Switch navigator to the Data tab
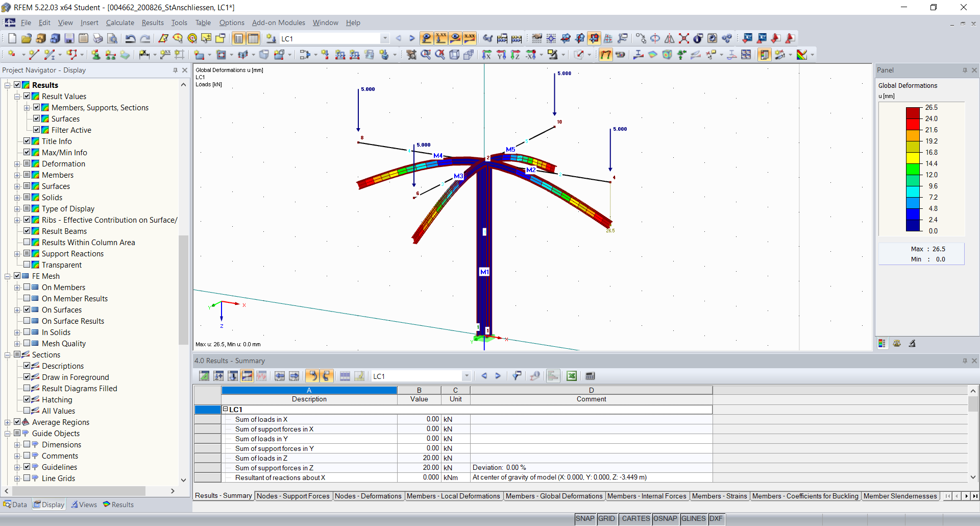 coord(15,505)
